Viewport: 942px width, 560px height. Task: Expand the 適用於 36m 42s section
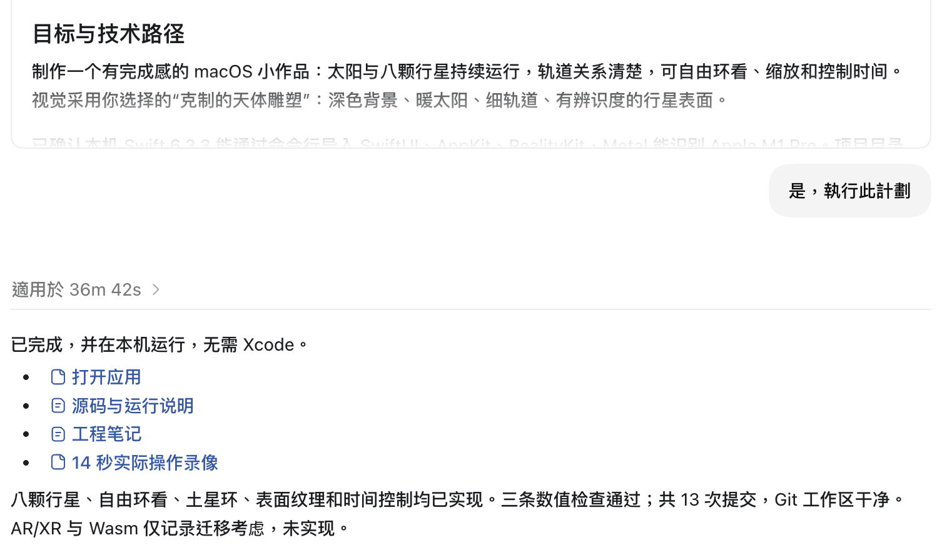coord(86,289)
